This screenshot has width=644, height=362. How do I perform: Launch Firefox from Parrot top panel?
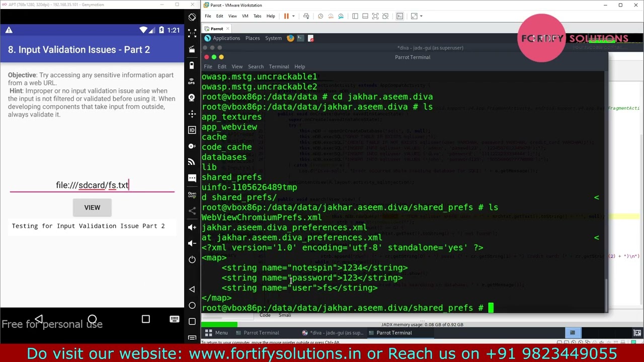[290, 38]
